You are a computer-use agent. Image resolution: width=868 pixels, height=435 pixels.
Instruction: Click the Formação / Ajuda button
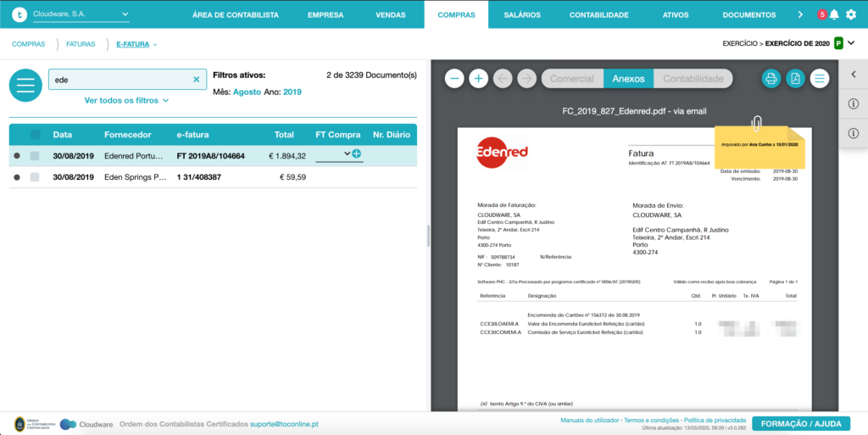pyautogui.click(x=801, y=424)
